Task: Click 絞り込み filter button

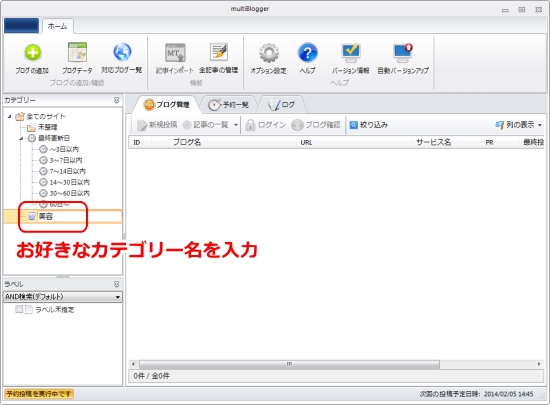Action: coord(369,125)
